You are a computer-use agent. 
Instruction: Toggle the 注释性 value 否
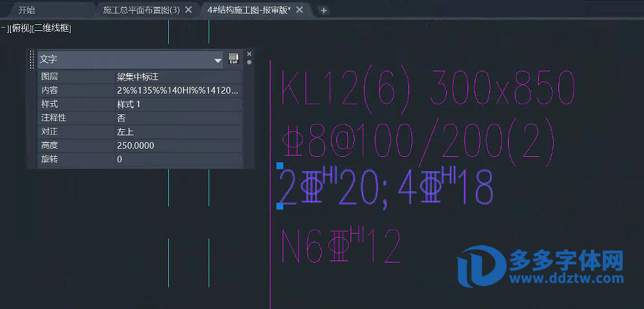pos(178,118)
